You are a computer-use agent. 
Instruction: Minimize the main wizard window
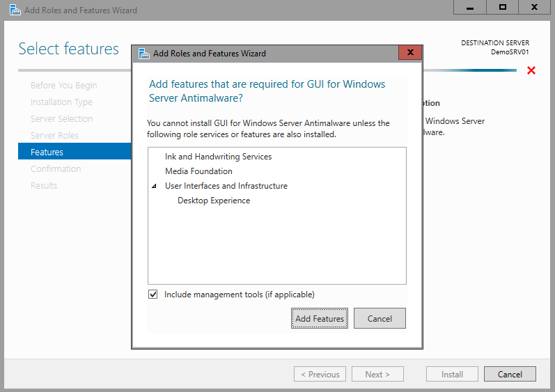470,7
